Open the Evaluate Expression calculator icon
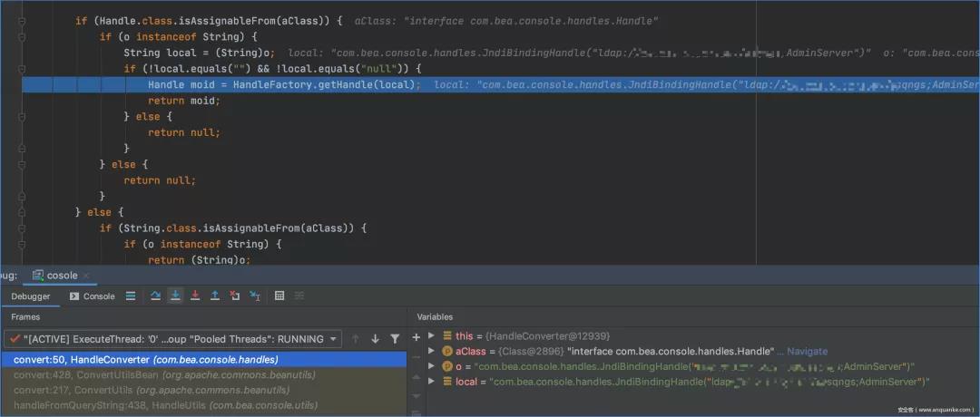This screenshot has width=980, height=417. click(279, 296)
